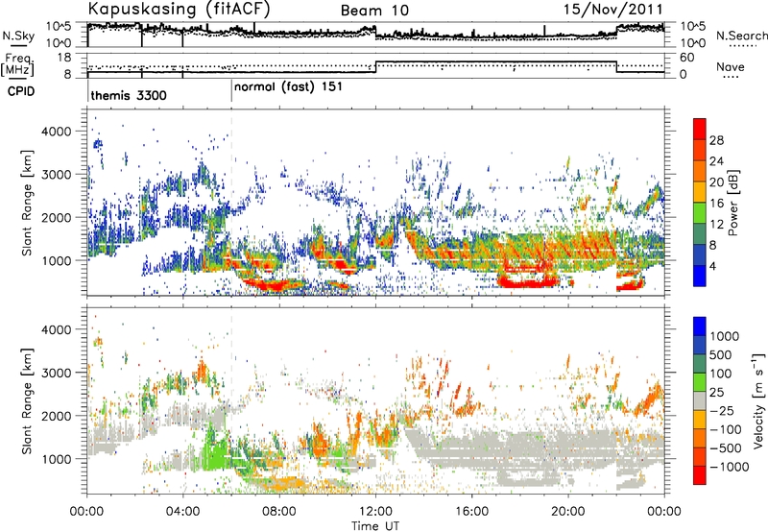Pick the bottom red swatch of the Velocity colorbar
The width and height of the screenshot is (768, 532).
700,475
